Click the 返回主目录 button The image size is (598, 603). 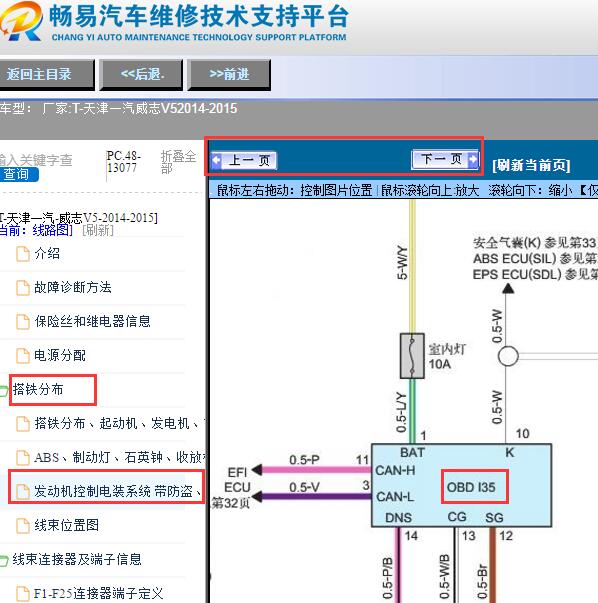[47, 75]
